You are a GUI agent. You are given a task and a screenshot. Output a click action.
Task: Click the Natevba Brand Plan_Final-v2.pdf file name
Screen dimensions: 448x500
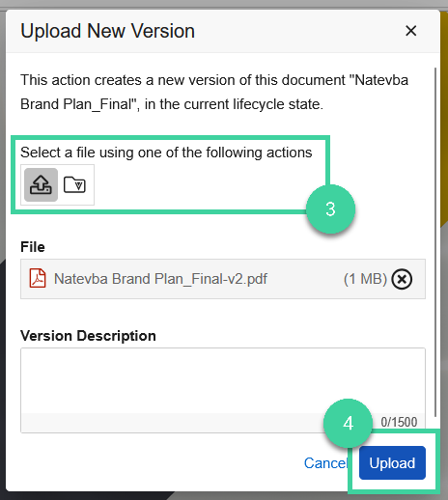coord(160,279)
